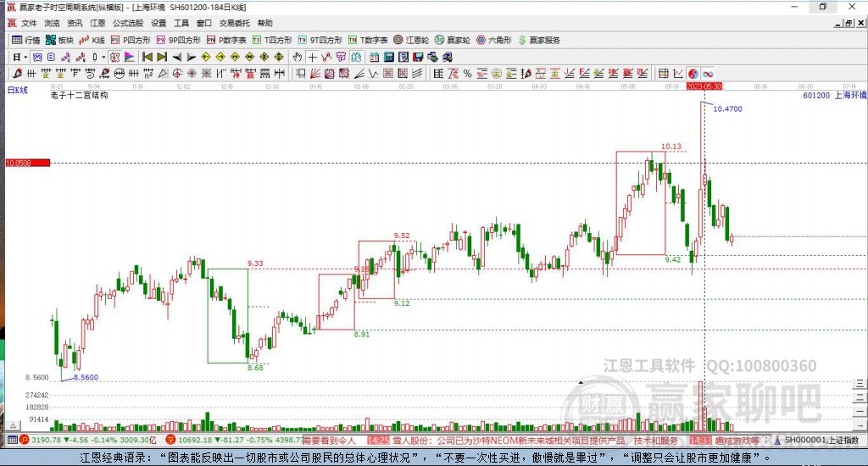Click the 日K线 period label
The image size is (868, 466).
point(17,90)
